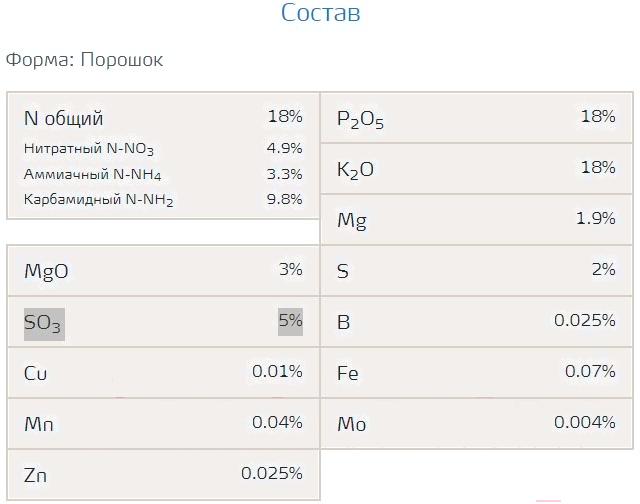640x504 pixels.
Task: Click the P2O5 cell
Action: tap(476, 118)
